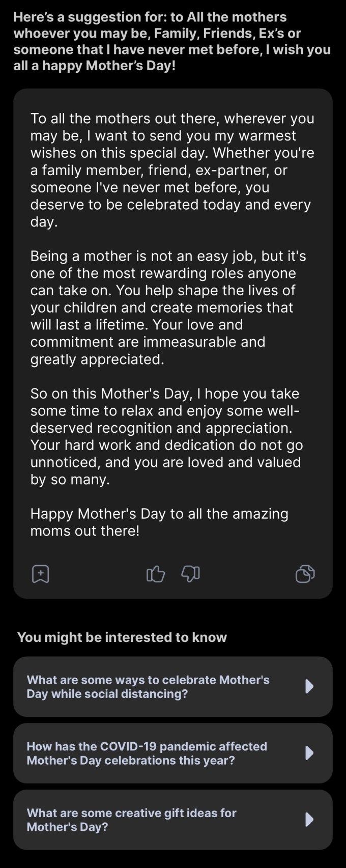346x868 pixels.
Task: Click the "You might be interested to know" heading
Action: 122,637
